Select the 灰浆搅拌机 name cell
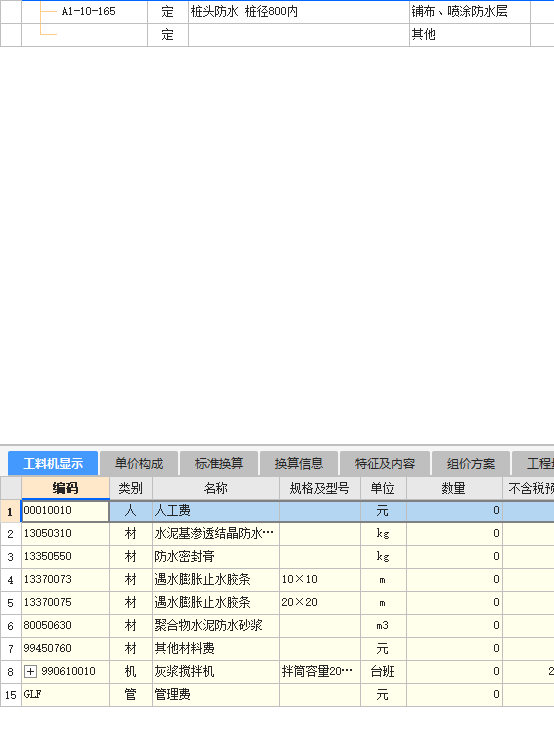This screenshot has width=554, height=736. 216,672
